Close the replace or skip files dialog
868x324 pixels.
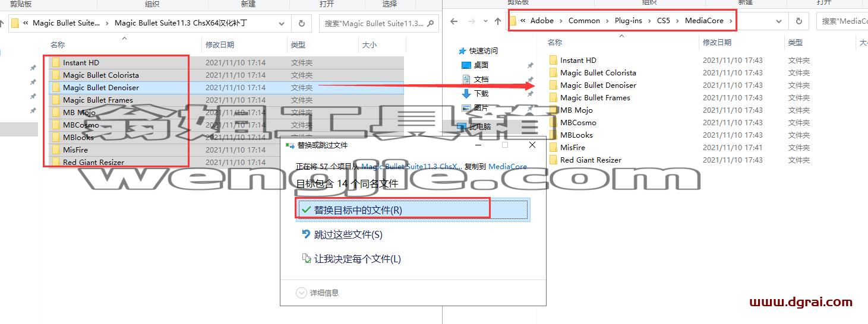click(x=532, y=145)
